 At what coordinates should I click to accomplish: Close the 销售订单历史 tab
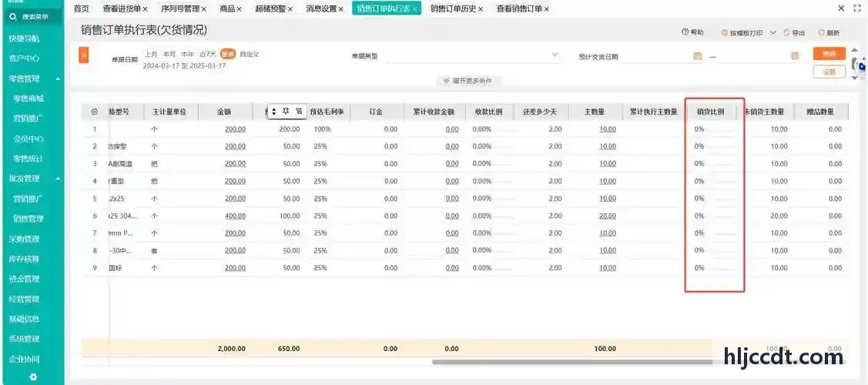coord(481,8)
